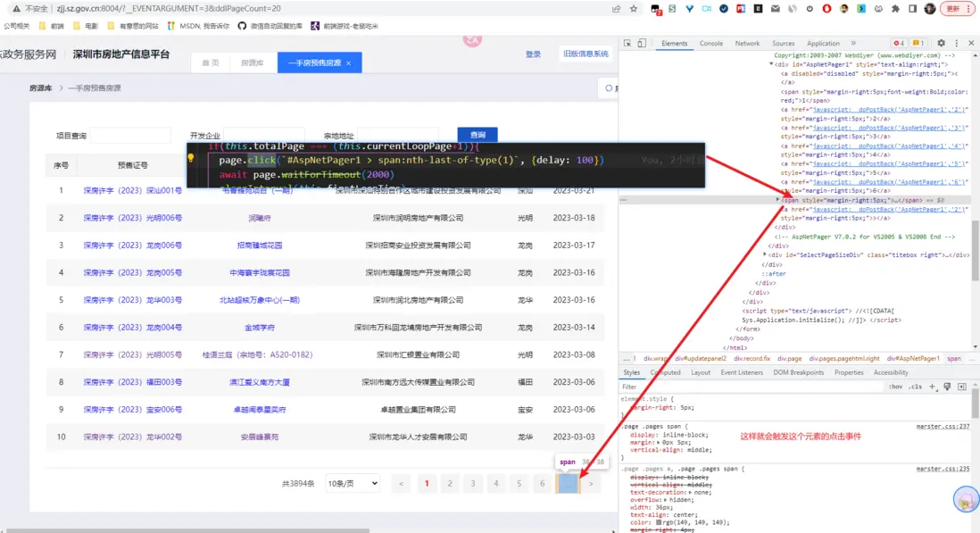The width and height of the screenshot is (980, 533).
Task: Click the blue 查询 search button
Action: coord(478,134)
